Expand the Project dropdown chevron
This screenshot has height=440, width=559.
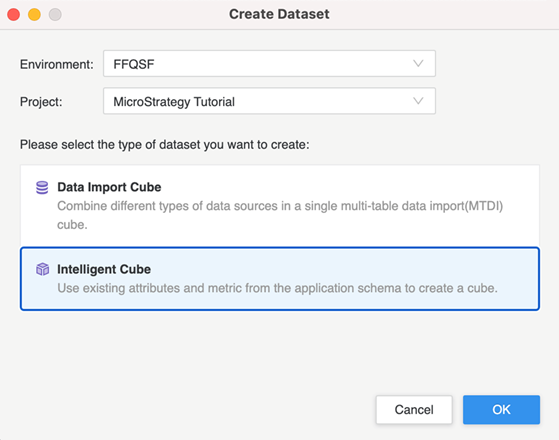point(418,101)
